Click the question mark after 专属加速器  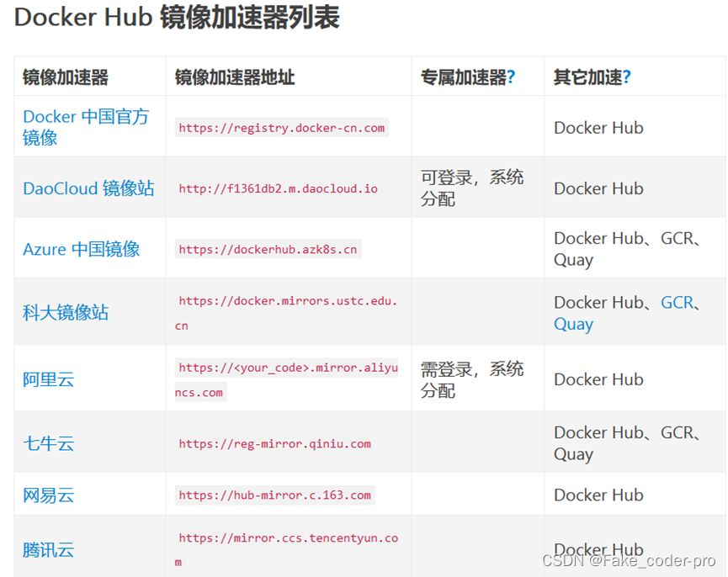coord(511,77)
